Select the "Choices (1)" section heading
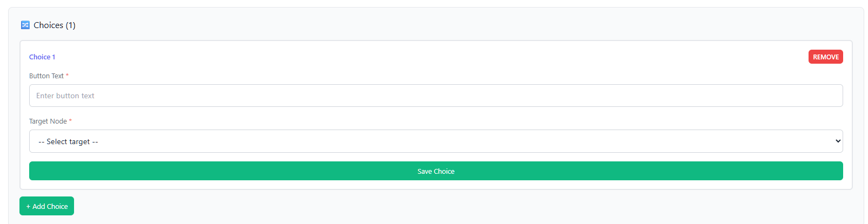This screenshot has height=224, width=868. pos(54,25)
